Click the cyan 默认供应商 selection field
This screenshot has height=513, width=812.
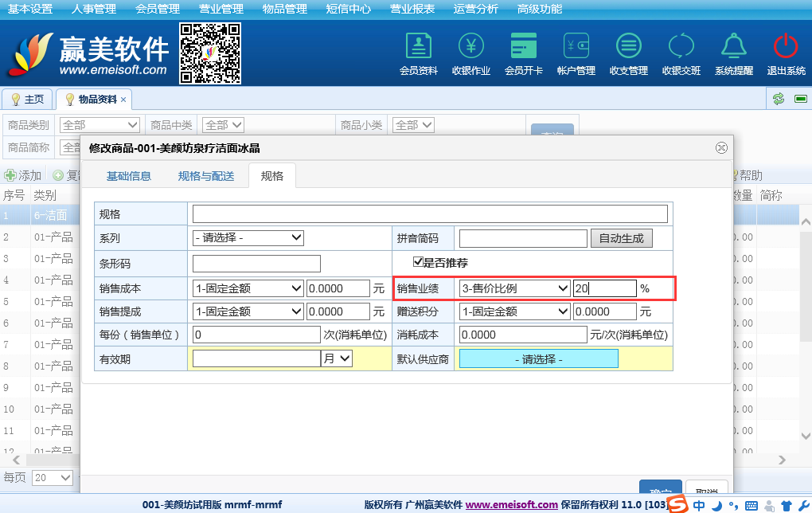tap(538, 359)
